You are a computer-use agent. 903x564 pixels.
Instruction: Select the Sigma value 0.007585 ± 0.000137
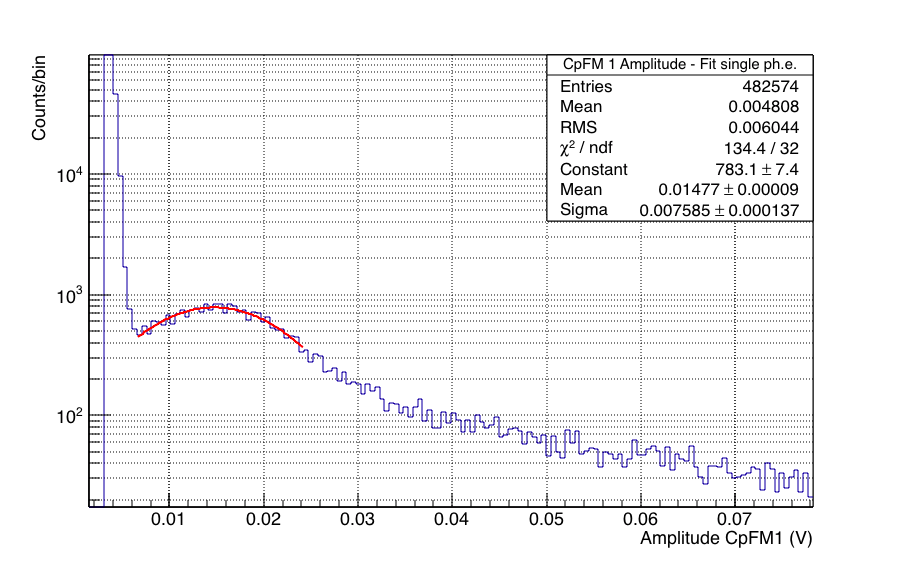719,210
